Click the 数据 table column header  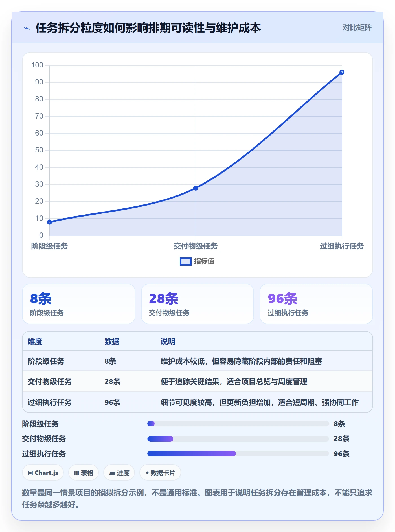click(x=112, y=341)
